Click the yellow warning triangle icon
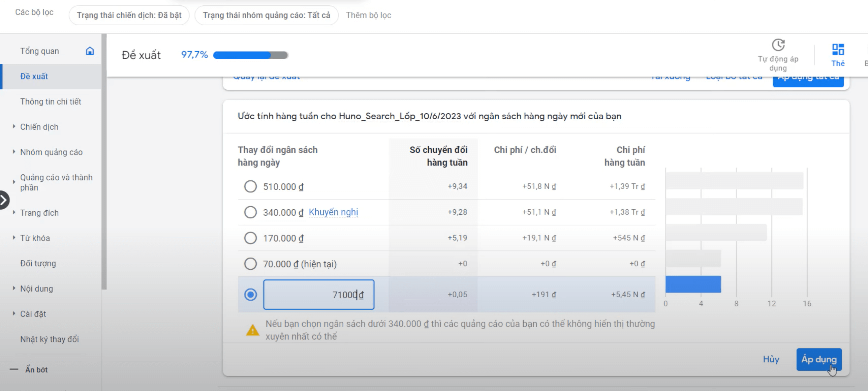The width and height of the screenshot is (868, 391). point(253,330)
